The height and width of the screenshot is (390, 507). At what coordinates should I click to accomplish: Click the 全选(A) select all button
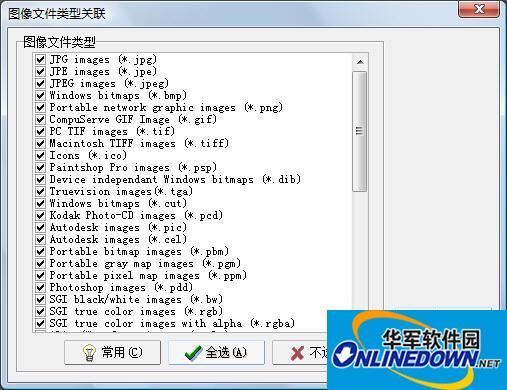click(x=216, y=352)
